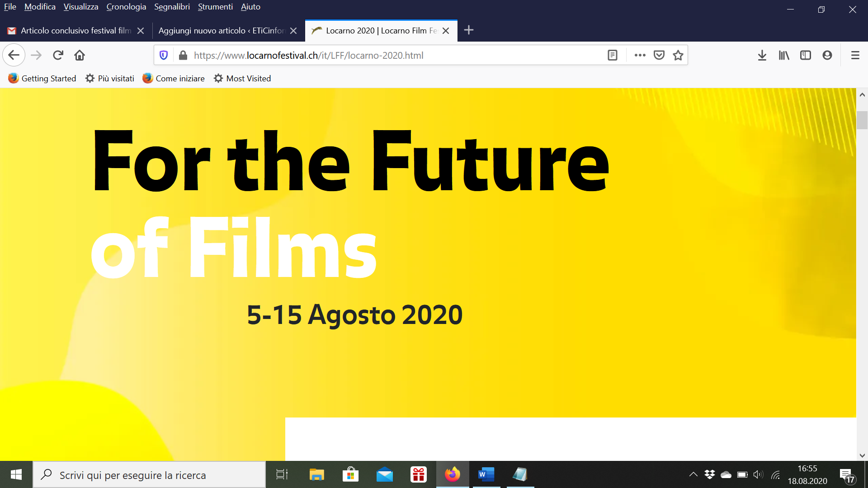This screenshot has width=868, height=488.
Task: Reload the current page
Action: [58, 55]
